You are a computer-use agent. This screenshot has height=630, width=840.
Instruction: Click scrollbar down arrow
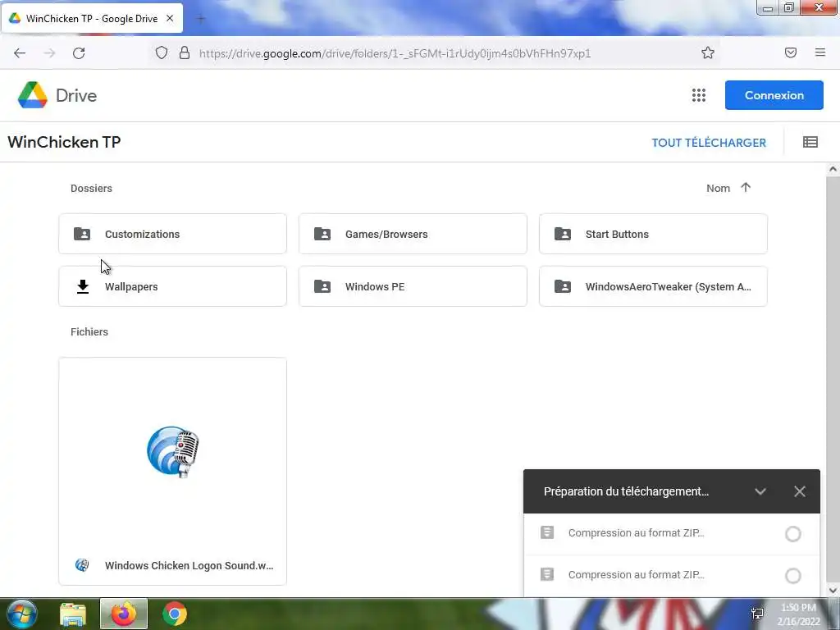coord(833,591)
